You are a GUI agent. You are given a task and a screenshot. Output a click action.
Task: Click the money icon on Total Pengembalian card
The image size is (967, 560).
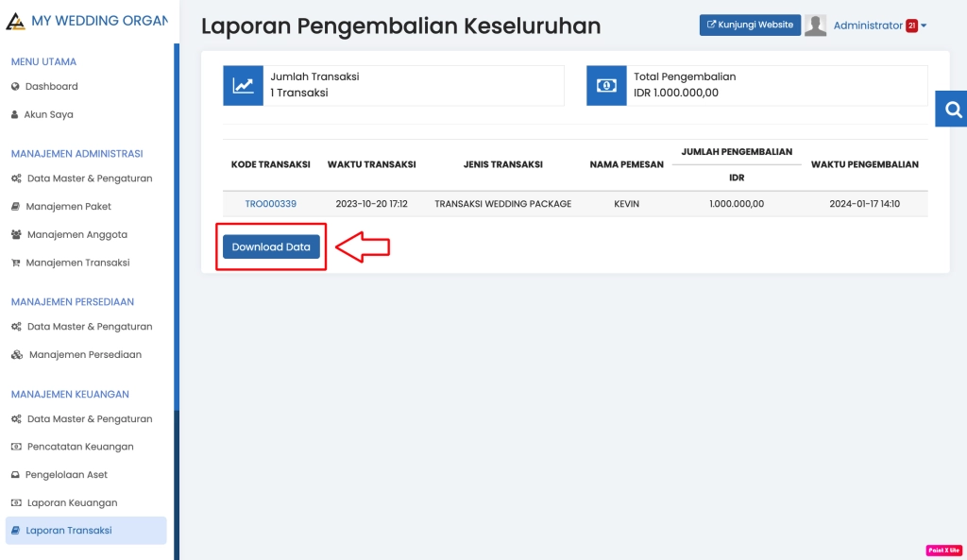[x=605, y=85]
